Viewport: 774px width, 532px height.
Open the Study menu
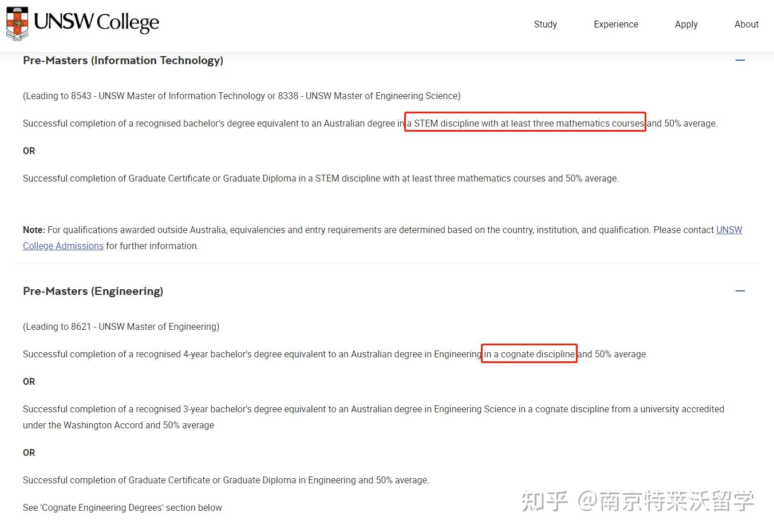pyautogui.click(x=545, y=24)
